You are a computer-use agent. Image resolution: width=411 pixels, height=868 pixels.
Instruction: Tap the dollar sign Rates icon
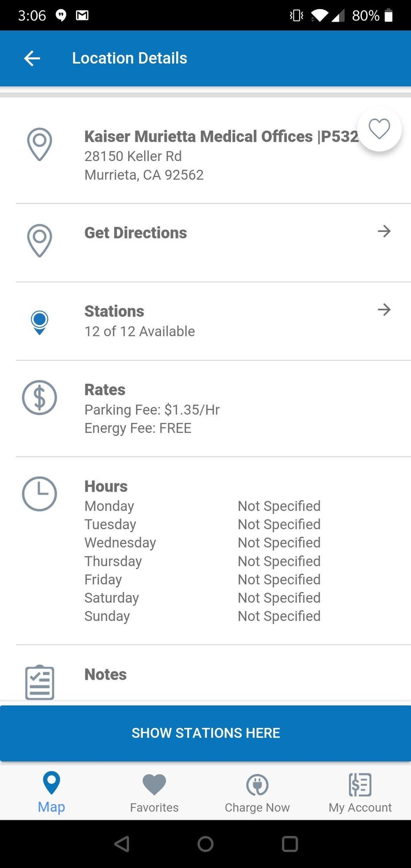coord(39,398)
